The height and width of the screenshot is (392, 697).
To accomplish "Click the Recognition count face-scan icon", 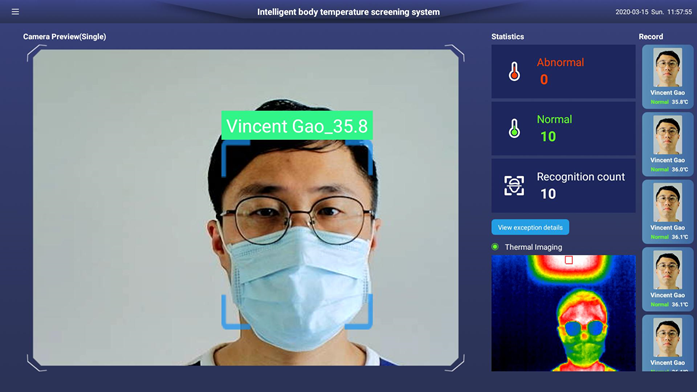I will (514, 185).
